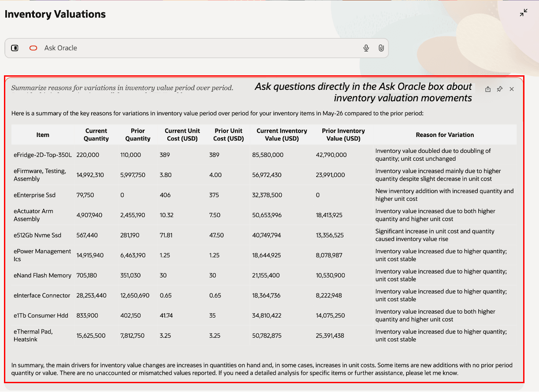Click reason 'Inventory value doubled due to doubling'
The height and width of the screenshot is (392, 539).
(433, 155)
